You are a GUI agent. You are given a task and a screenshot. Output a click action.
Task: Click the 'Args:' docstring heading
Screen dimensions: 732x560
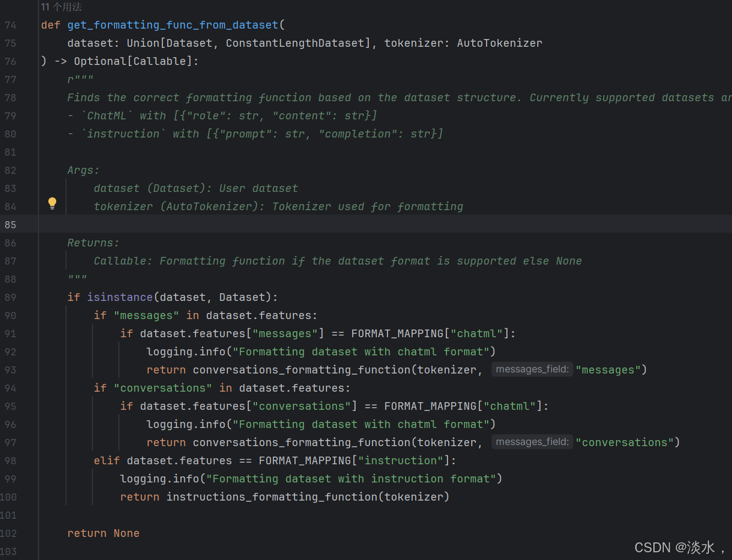[83, 170]
